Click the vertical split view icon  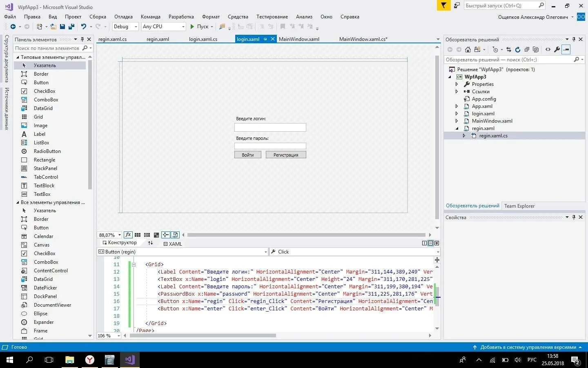[x=424, y=243]
